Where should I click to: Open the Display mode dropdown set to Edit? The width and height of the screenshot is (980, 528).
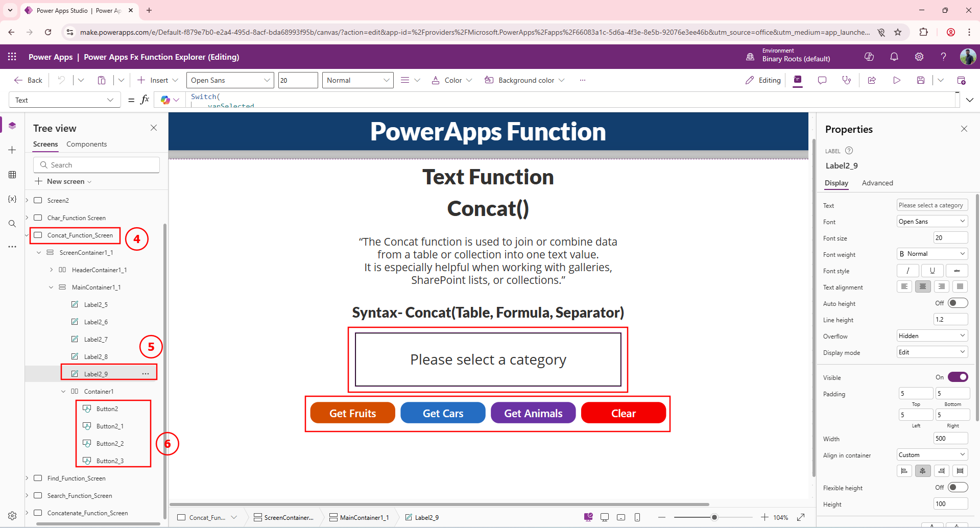pos(933,352)
